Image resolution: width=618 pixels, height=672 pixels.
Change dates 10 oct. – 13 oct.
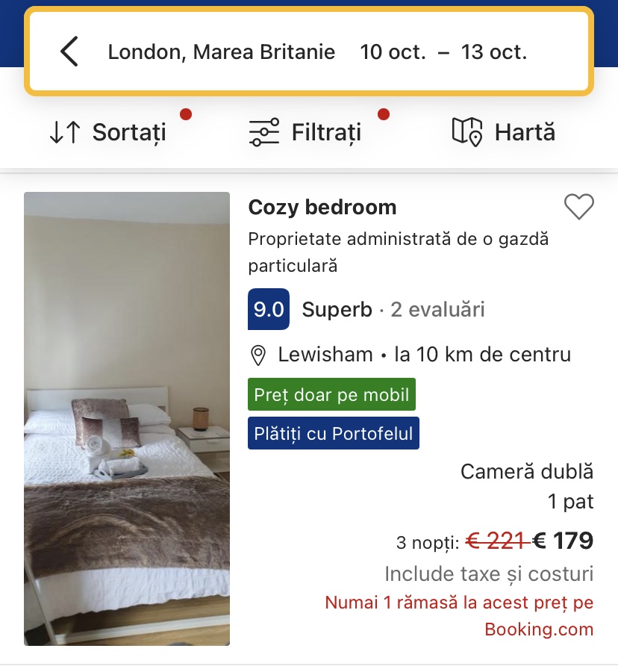point(443,52)
